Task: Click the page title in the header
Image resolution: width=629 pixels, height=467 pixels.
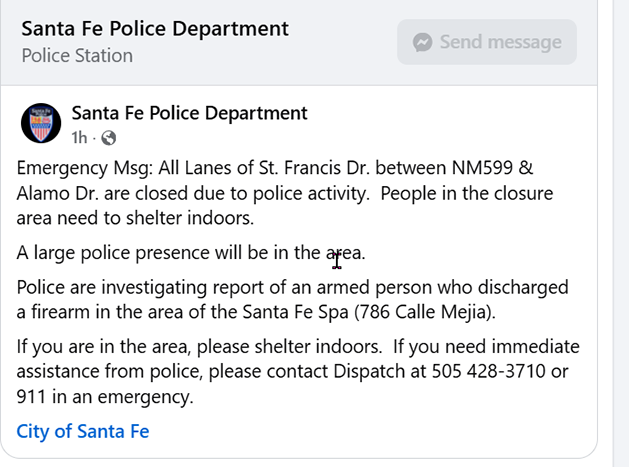Action: pyautogui.click(x=155, y=29)
